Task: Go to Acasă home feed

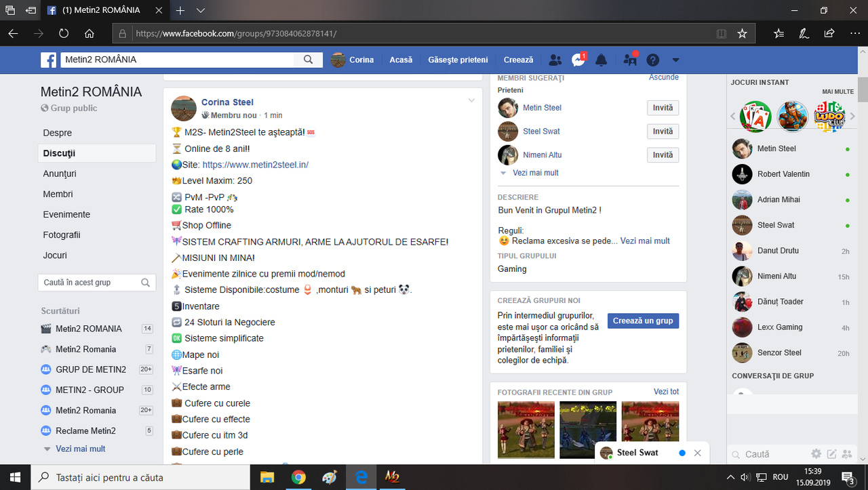Action: click(x=401, y=60)
